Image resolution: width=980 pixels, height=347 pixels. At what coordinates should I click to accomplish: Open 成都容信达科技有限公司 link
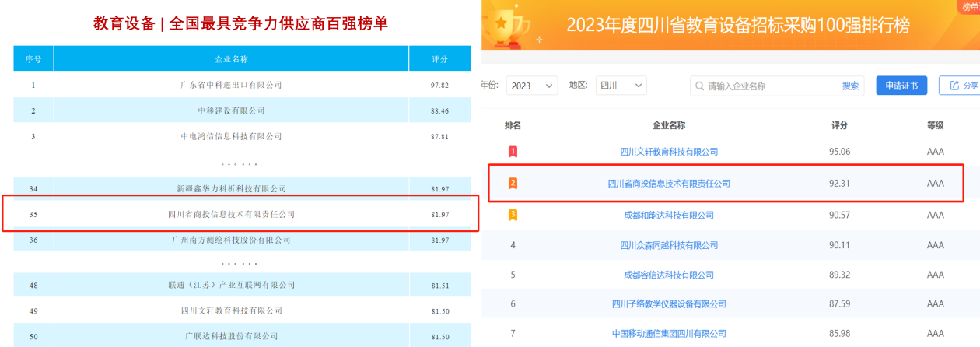[669, 275]
